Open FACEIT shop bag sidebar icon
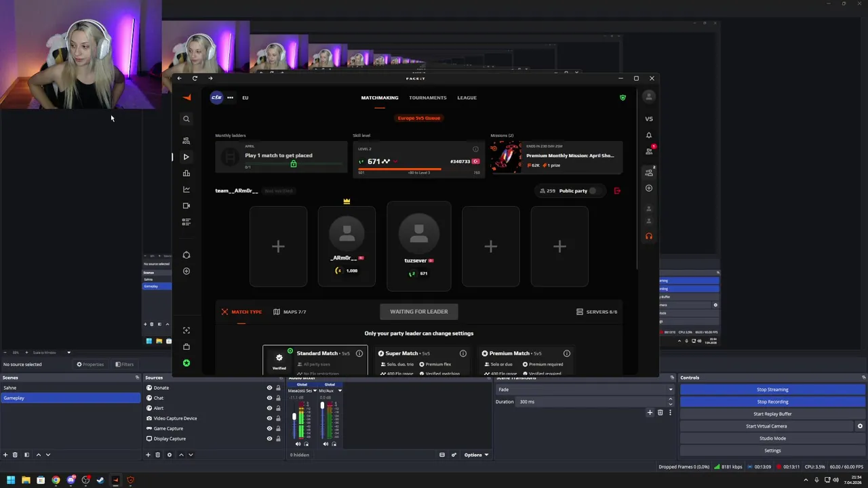This screenshot has width=868, height=488. 186,346
